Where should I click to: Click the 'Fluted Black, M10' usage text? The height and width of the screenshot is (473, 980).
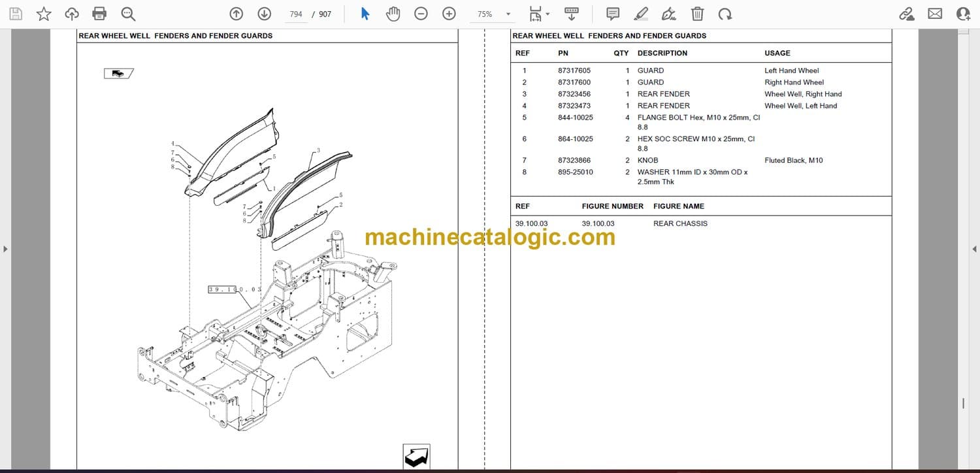794,160
